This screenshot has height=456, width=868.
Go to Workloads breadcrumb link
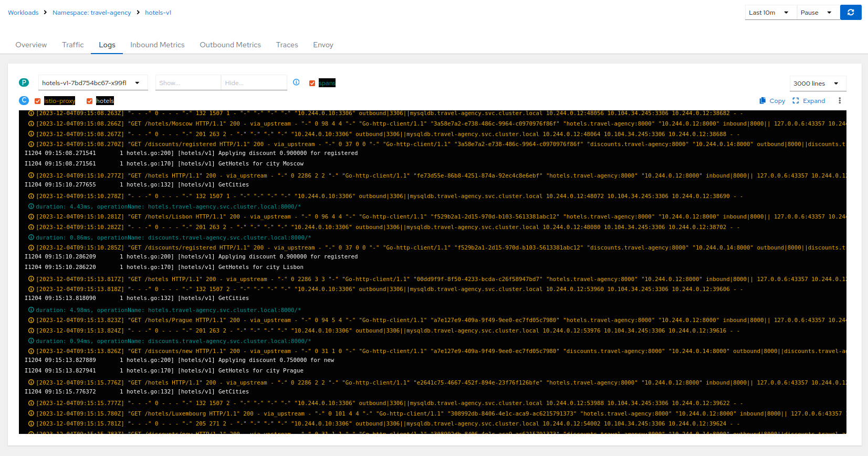click(23, 13)
